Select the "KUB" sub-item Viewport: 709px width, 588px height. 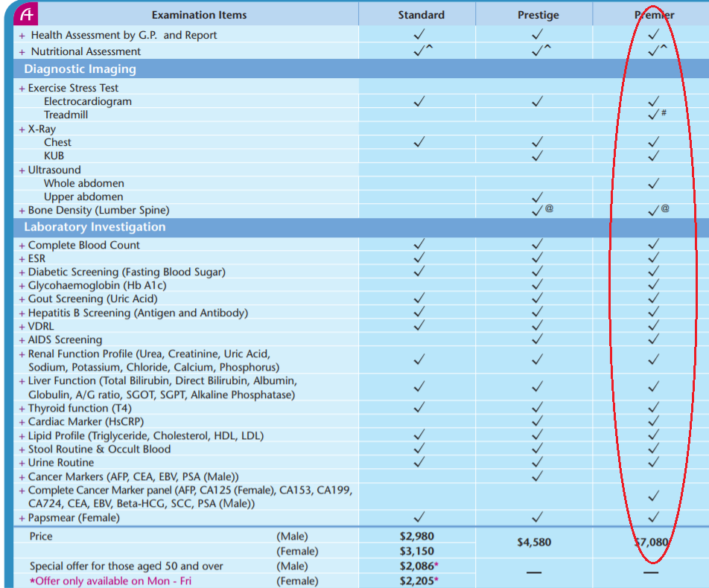pyautogui.click(x=54, y=156)
